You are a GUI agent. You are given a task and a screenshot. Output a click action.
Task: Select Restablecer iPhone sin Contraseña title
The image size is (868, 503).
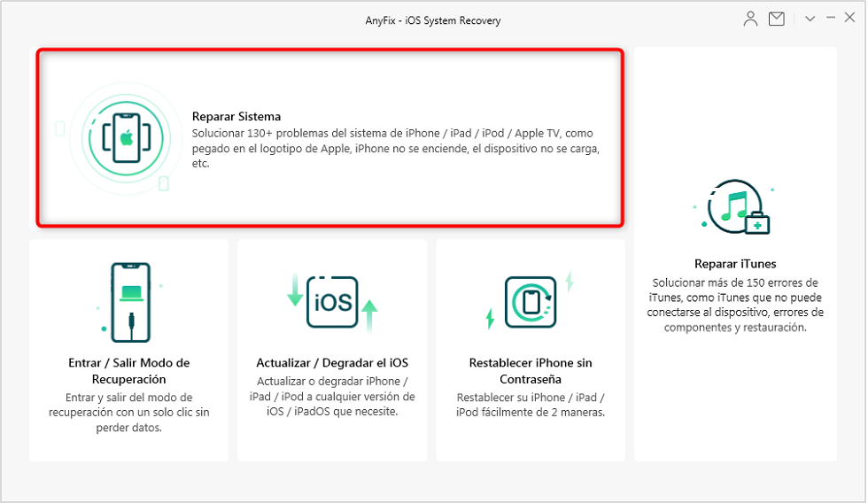click(531, 371)
